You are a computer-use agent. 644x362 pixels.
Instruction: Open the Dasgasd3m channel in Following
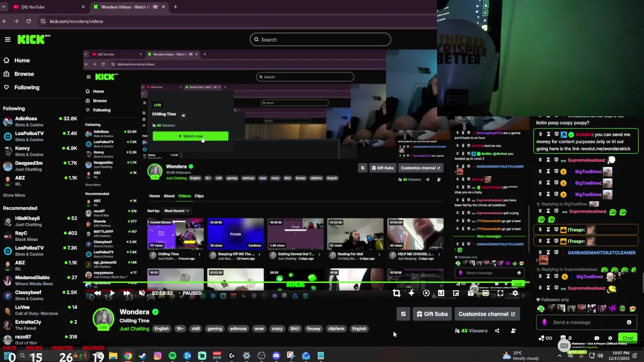click(x=40, y=165)
